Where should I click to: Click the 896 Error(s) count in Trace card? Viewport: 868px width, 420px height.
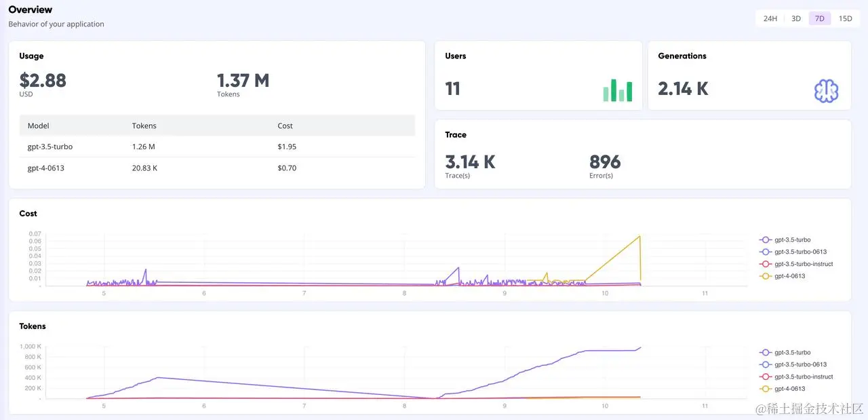604,162
